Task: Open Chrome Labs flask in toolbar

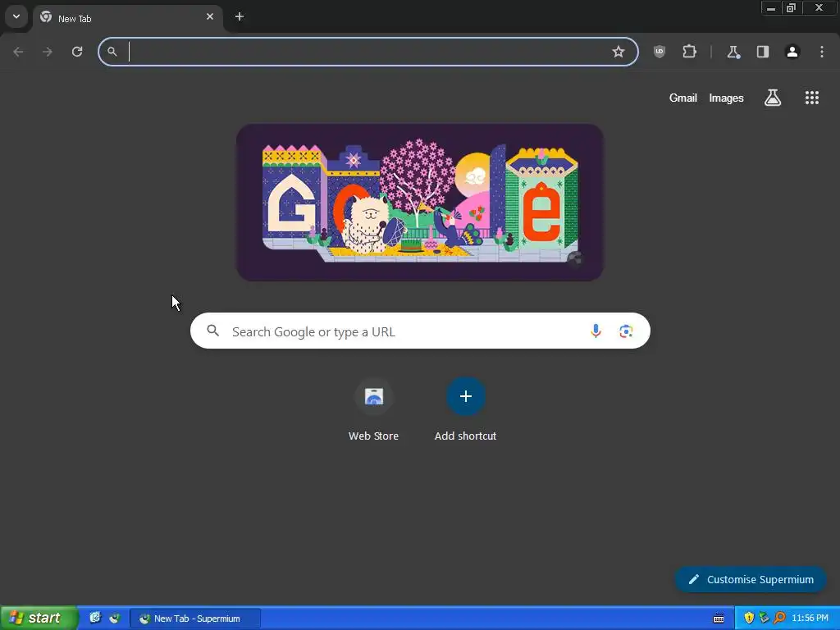Action: click(733, 52)
